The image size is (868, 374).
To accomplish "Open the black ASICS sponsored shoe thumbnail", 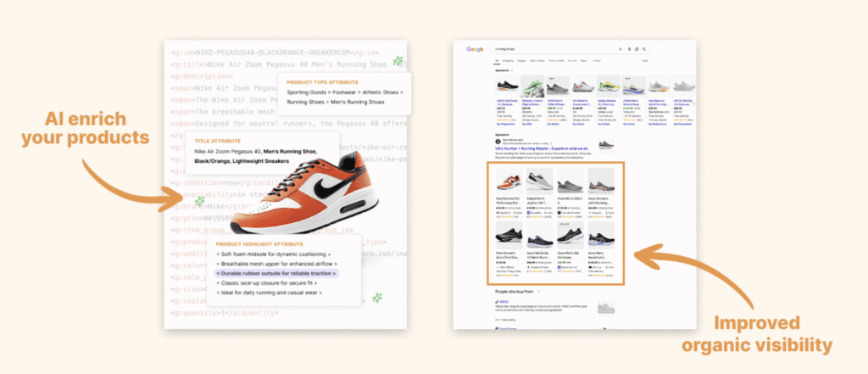I will pos(507,87).
